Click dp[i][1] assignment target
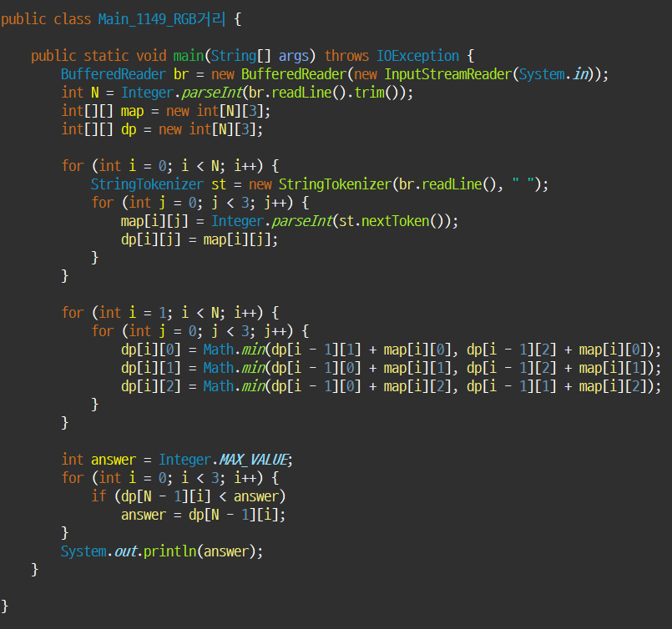The width and height of the screenshot is (672, 629). point(150,368)
